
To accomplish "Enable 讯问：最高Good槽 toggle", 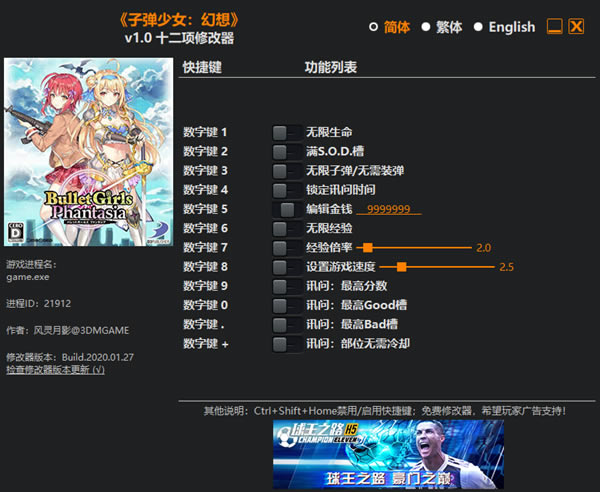I will pos(286,305).
